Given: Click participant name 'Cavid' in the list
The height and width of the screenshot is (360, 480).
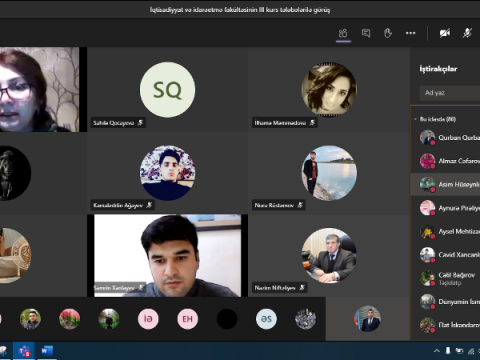Looking at the screenshot, I should coord(459,255).
